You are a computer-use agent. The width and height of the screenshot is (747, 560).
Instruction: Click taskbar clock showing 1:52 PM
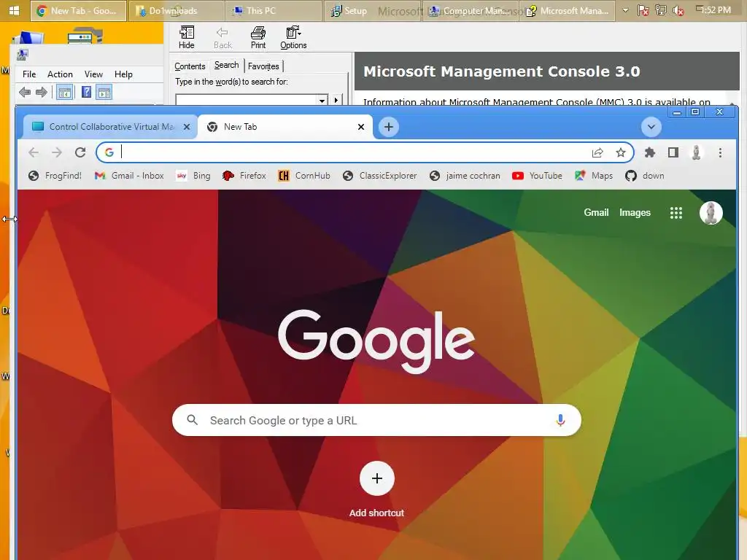pyautogui.click(x=713, y=10)
